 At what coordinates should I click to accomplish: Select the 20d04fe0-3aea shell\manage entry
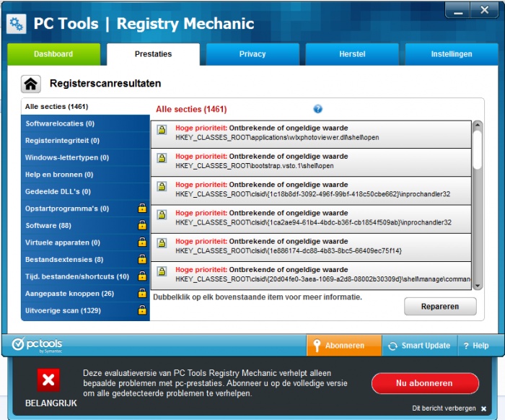click(x=311, y=276)
